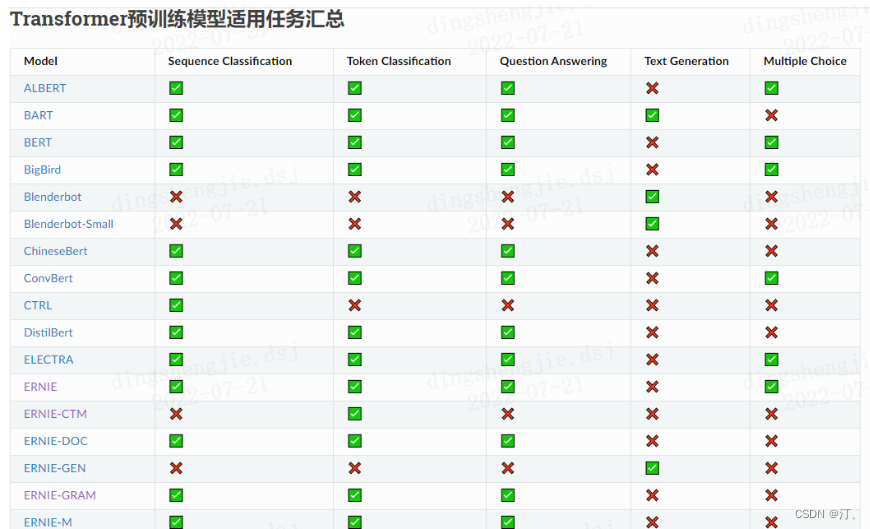Viewport: 870px width, 529px height.
Task: Click Blenderbot-Small's Text Generation check mark
Action: pos(652,224)
